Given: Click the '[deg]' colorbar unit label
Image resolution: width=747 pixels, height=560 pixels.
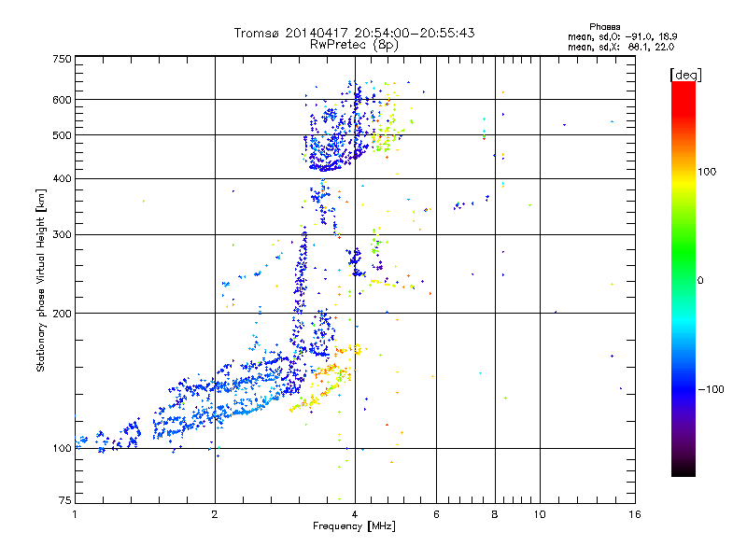Looking at the screenshot, I should tap(685, 76).
